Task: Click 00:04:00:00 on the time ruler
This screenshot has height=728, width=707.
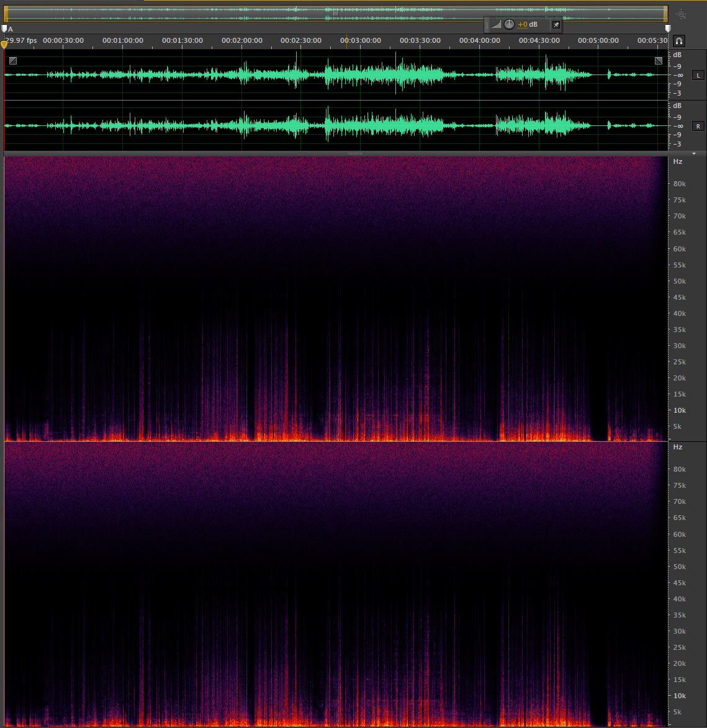Action: click(480, 40)
